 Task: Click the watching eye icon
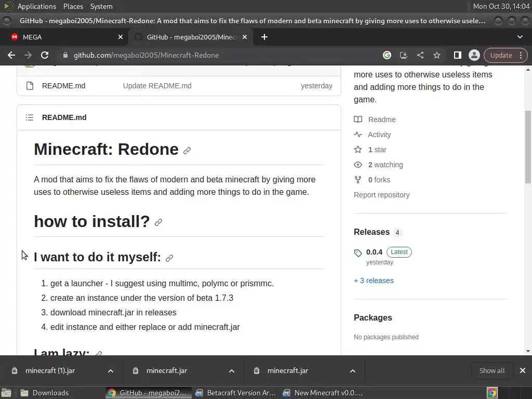coord(358,165)
